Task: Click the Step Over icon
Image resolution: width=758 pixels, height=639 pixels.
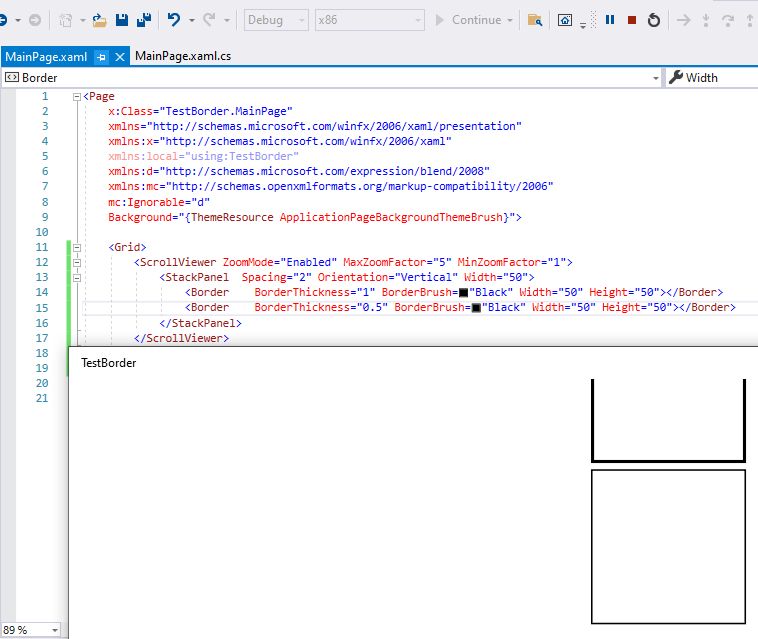Action: pyautogui.click(x=728, y=20)
